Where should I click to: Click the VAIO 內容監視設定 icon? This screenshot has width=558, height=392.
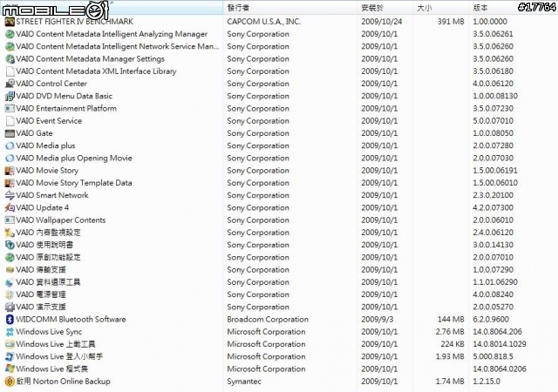(x=10, y=233)
